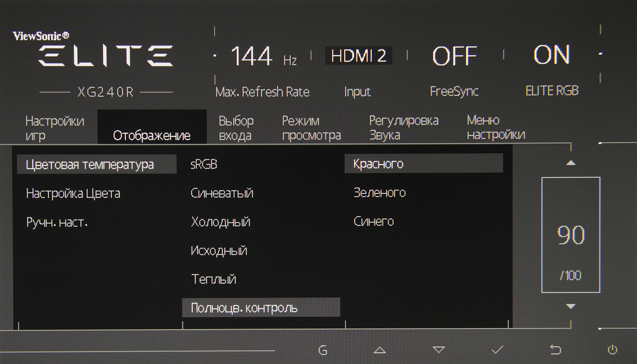The image size is (637, 364).
Task: Select the Полноцв. контроль option
Action: [x=261, y=308]
